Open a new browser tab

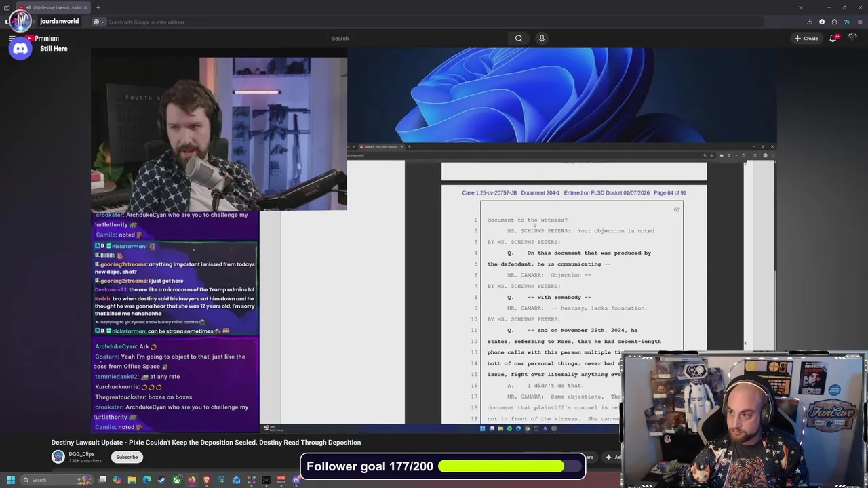point(98,7)
